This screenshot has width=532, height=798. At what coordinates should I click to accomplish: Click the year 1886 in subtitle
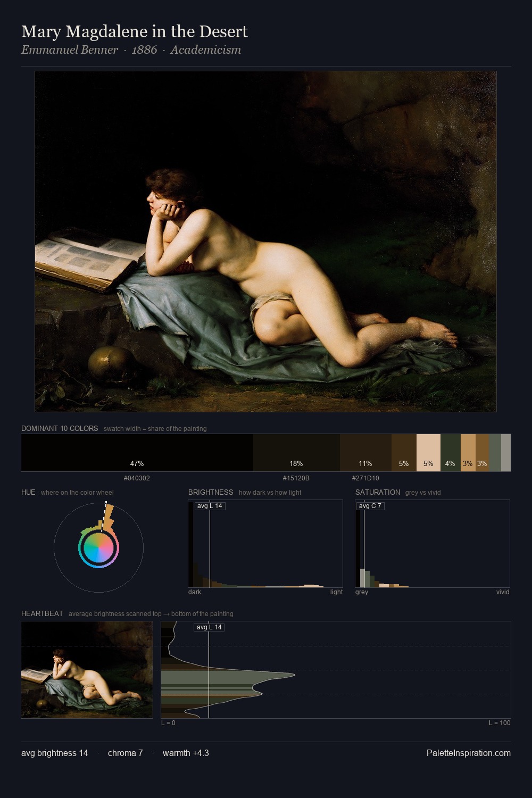pos(144,50)
